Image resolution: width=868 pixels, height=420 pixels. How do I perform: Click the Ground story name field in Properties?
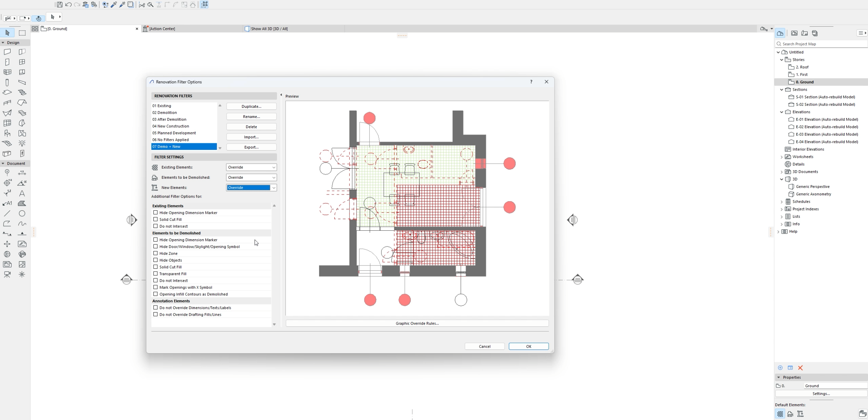[x=835, y=386]
